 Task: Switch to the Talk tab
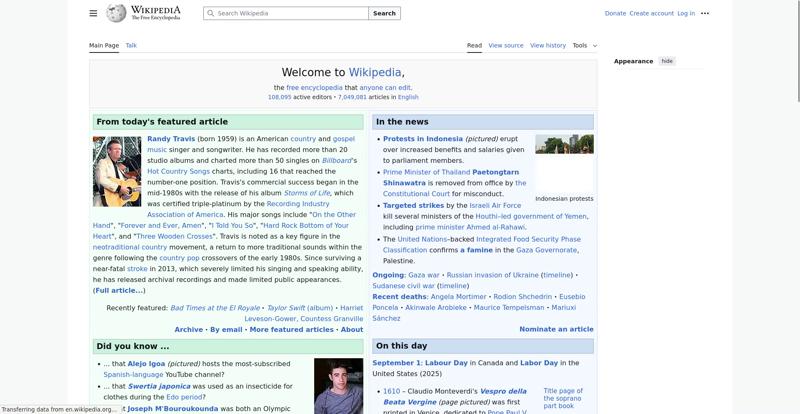click(131, 45)
